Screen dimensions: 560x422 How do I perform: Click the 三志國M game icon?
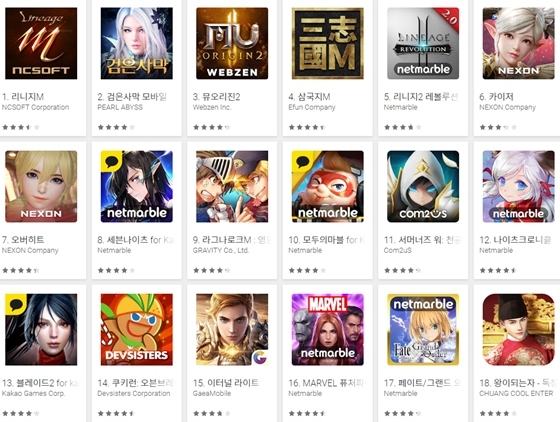[328, 43]
